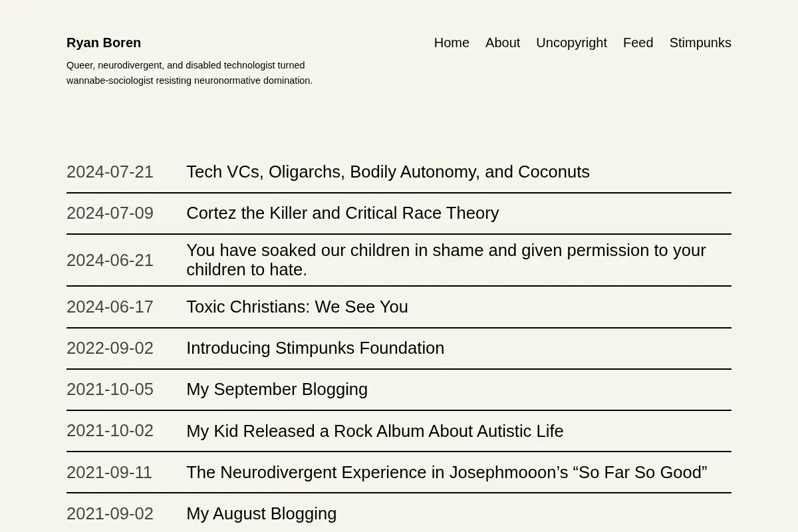Click the 2022-09-02 post date
The height and width of the screenshot is (532, 798).
(x=110, y=348)
